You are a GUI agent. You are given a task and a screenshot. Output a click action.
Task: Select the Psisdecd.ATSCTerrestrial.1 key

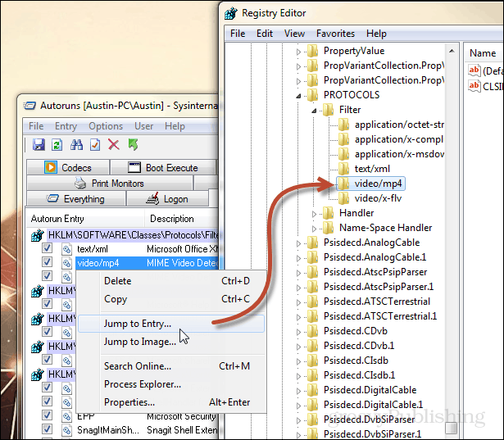click(380, 316)
